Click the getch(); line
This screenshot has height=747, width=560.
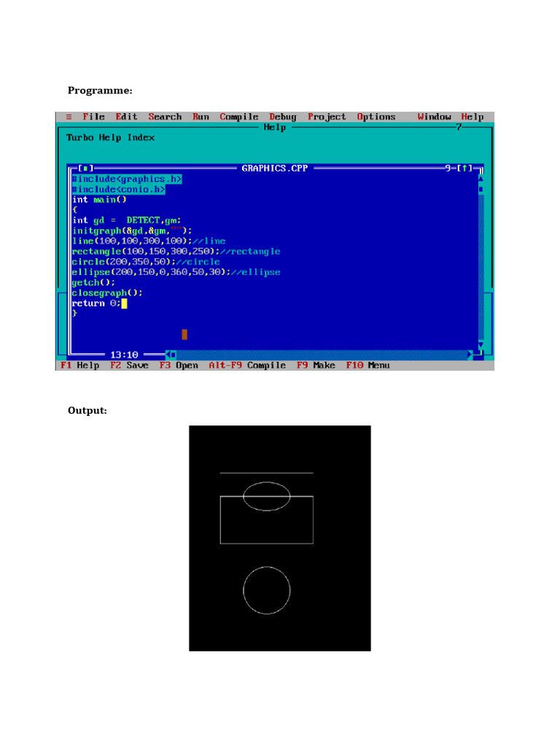pos(93,282)
